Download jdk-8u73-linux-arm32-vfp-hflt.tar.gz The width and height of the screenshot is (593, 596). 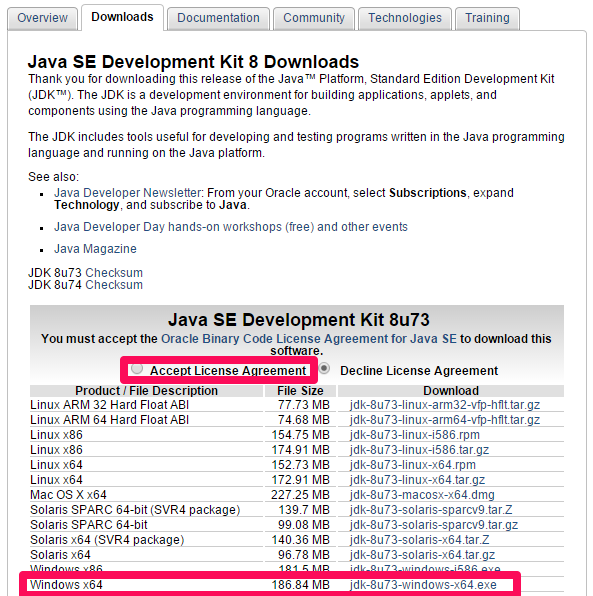[x=445, y=405]
